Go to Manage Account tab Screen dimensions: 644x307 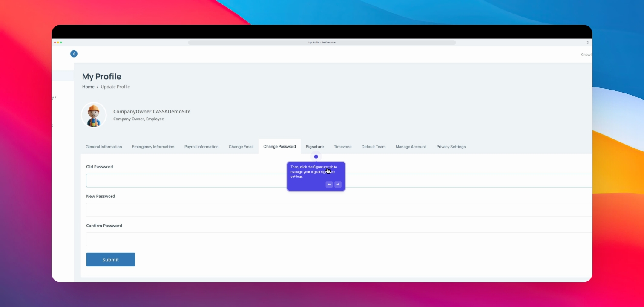411,147
